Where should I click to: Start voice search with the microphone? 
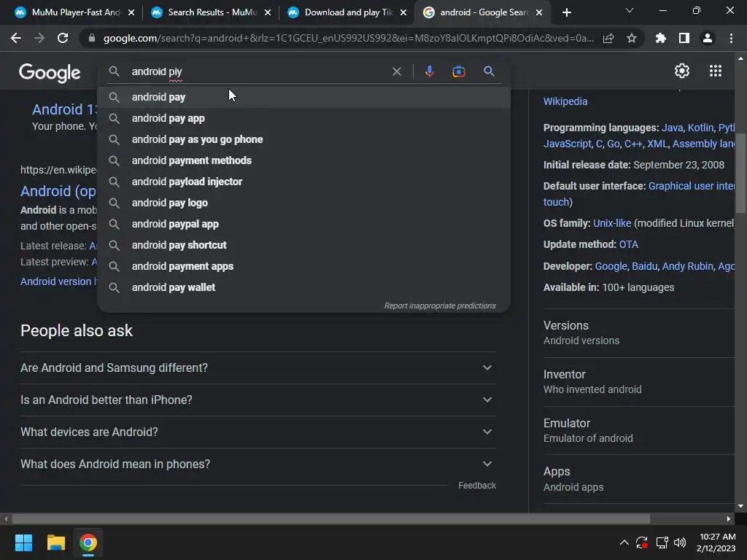[429, 71]
